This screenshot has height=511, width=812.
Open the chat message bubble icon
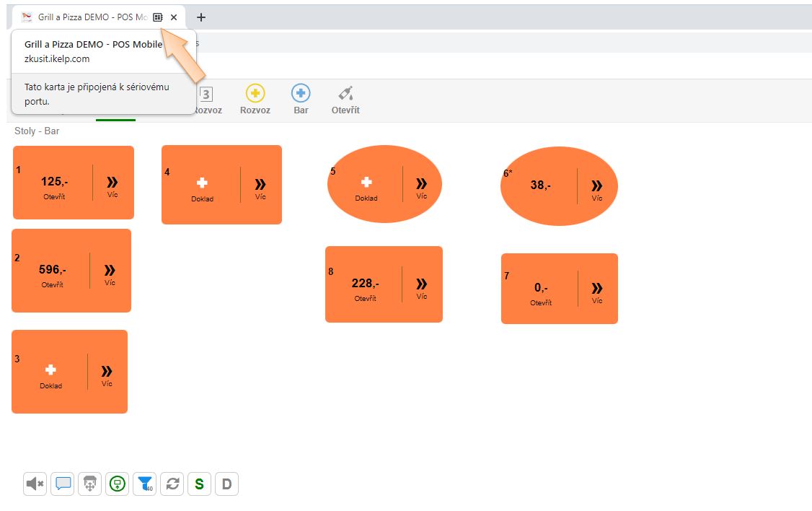[63, 484]
